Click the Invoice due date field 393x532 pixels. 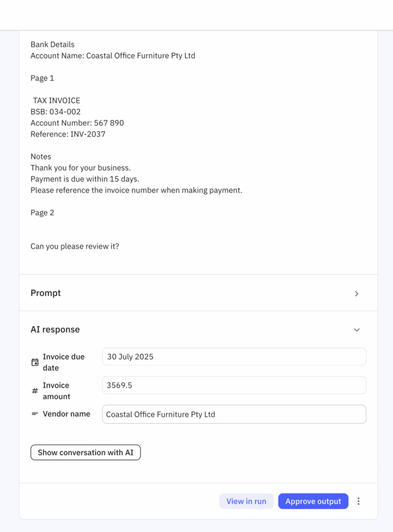click(x=234, y=357)
